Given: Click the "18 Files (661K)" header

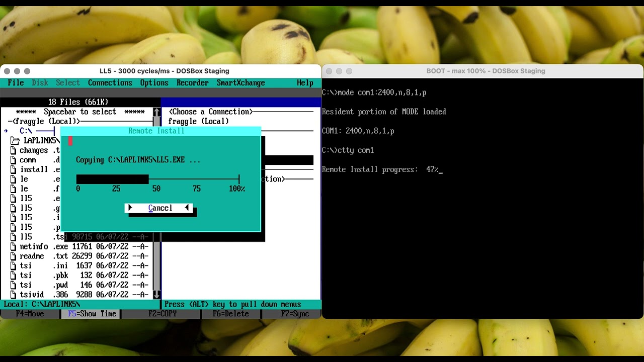Looking at the screenshot, I should [x=78, y=102].
